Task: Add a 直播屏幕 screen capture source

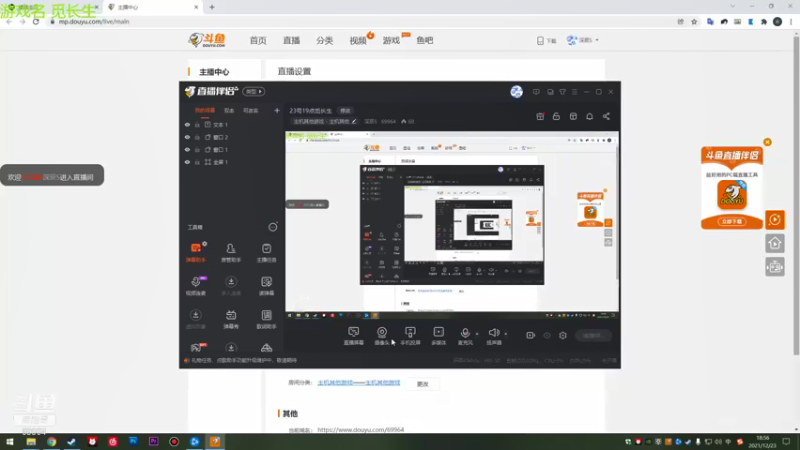Action: coord(354,336)
